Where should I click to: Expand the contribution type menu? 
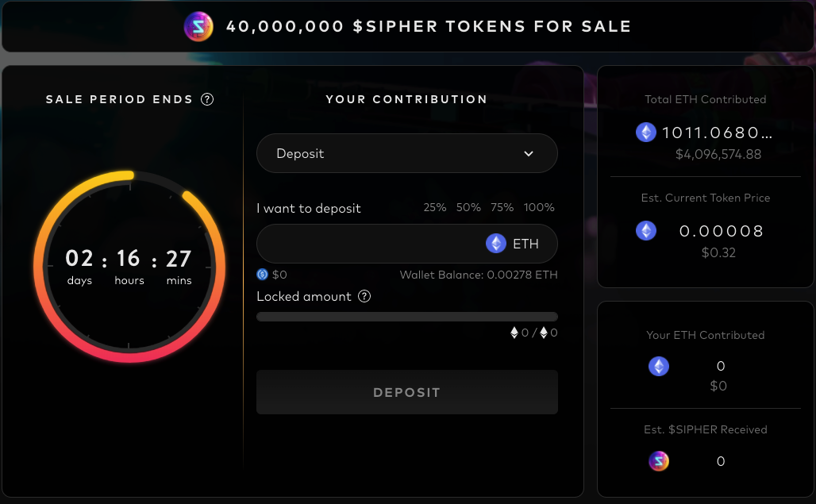pos(406,152)
